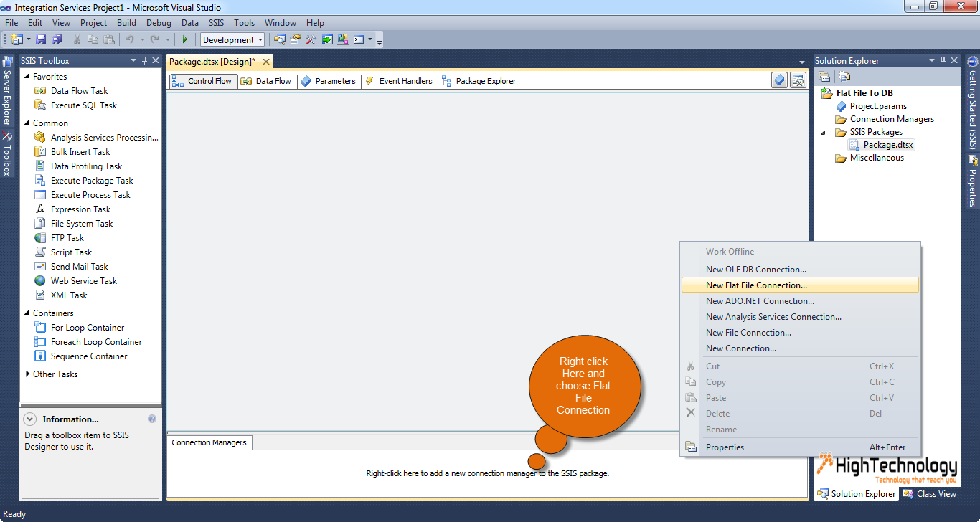Close the SSIS Toolbox panel

[x=156, y=60]
